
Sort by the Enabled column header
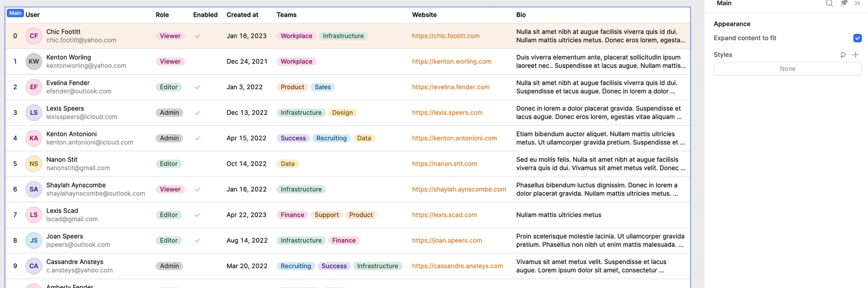coord(205,15)
